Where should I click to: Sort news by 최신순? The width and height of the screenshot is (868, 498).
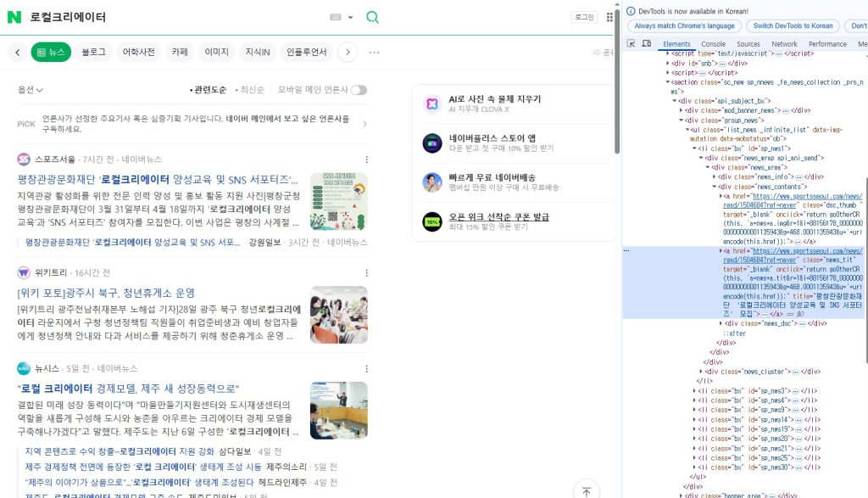[250, 90]
